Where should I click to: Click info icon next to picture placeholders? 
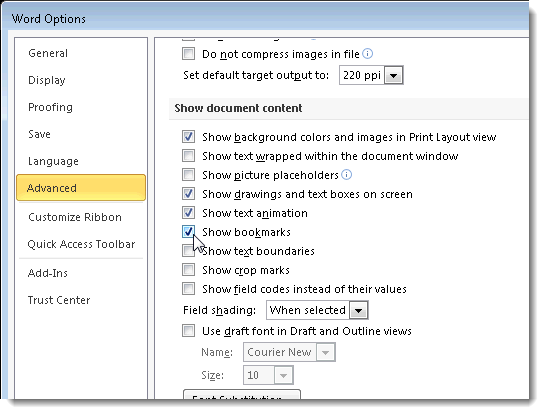(347, 175)
